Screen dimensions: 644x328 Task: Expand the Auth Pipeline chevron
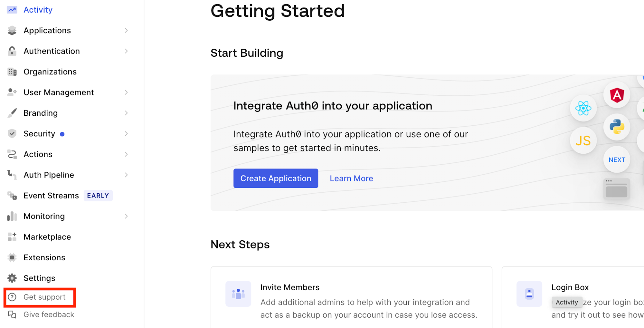point(126,175)
